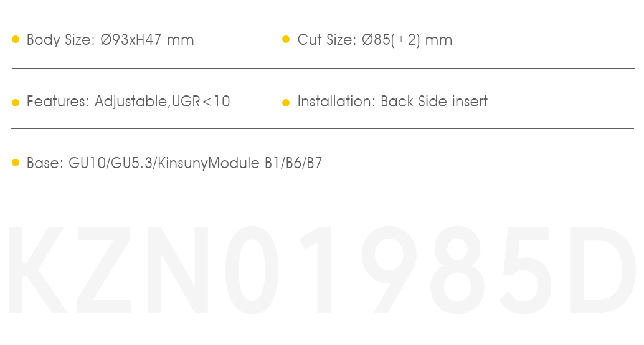
Task: Click the yellow bullet beside Features
Action: tap(16, 103)
